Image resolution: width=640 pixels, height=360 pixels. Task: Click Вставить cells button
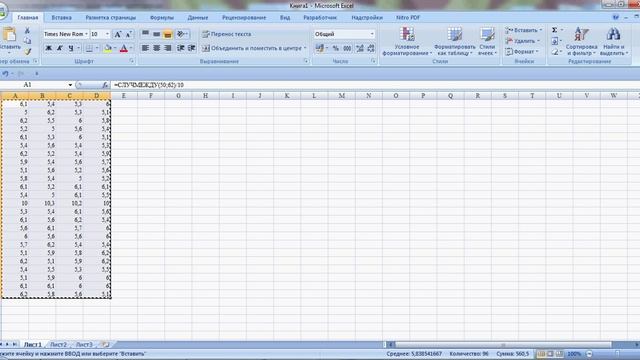tap(524, 30)
